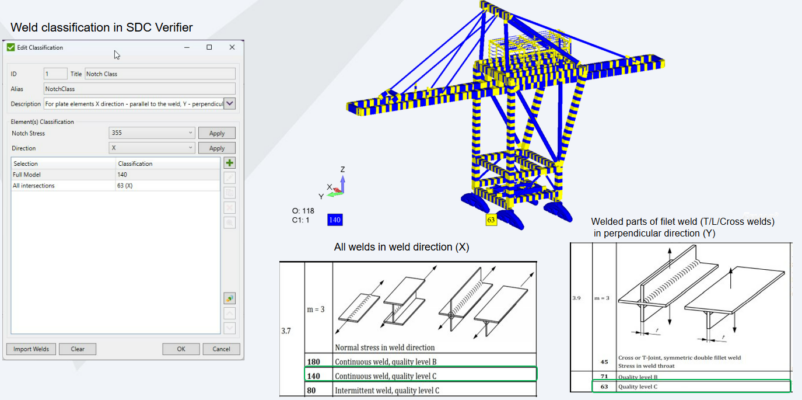Click 'Intermittent weld, quality level C' row
This screenshot has height=400, width=802.
[x=420, y=390]
